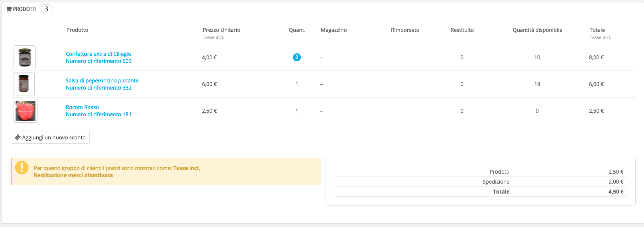This screenshot has height=227, width=644.
Task: Click the Totale column header
Action: (597, 30)
